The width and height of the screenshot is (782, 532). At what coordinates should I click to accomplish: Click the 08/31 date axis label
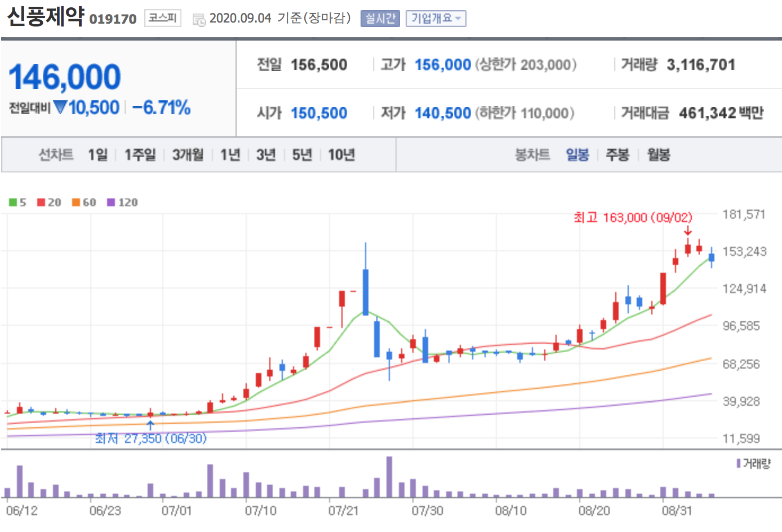coord(677,511)
